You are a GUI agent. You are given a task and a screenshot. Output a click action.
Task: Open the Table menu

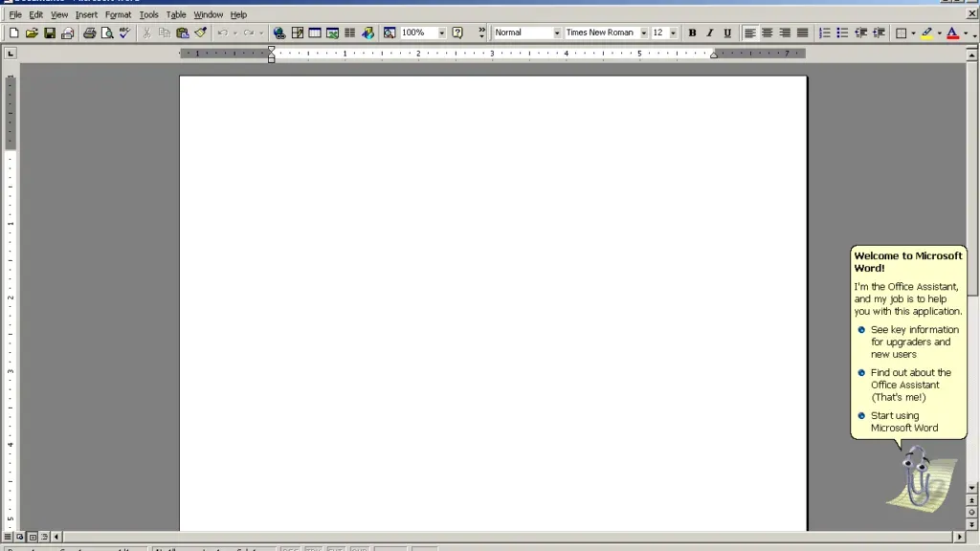(176, 14)
